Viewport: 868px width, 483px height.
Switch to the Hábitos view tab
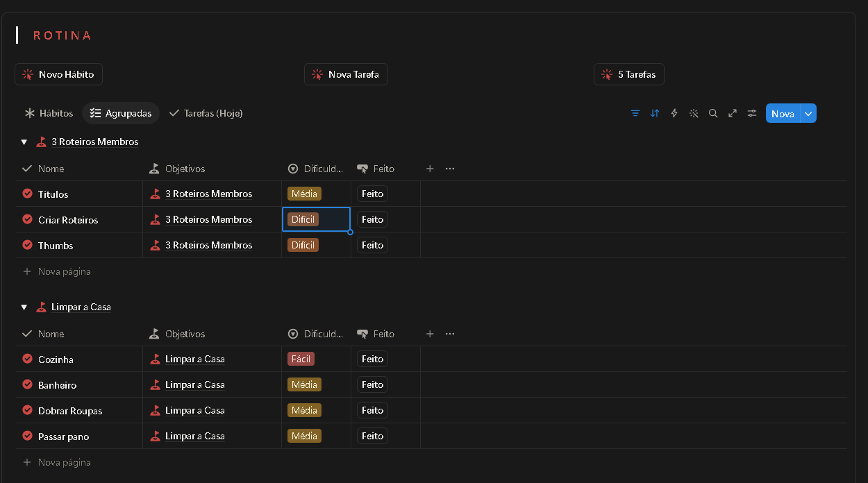coord(49,113)
